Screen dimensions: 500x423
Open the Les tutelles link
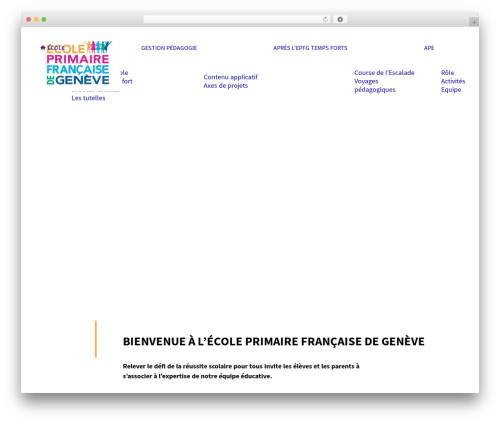point(88,98)
